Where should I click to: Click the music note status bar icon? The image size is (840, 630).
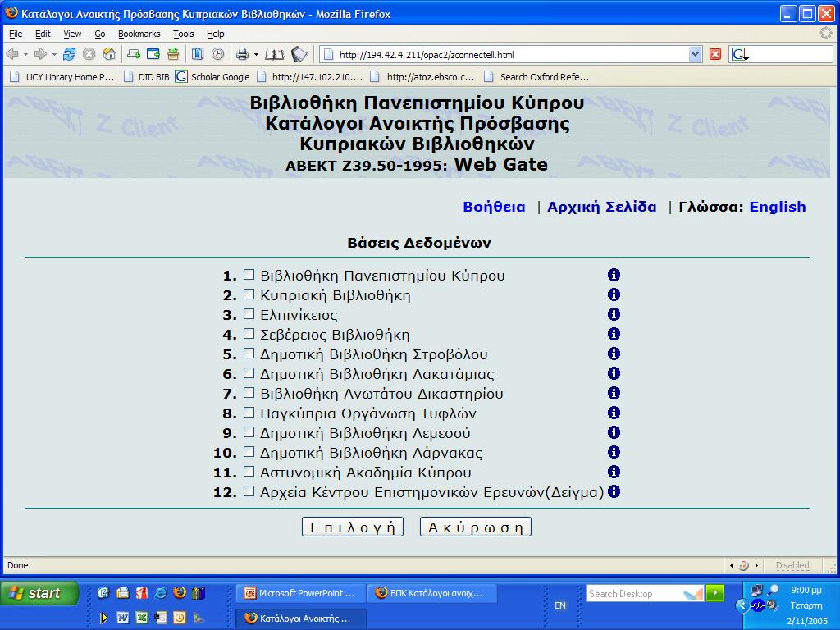pyautogui.click(x=743, y=565)
